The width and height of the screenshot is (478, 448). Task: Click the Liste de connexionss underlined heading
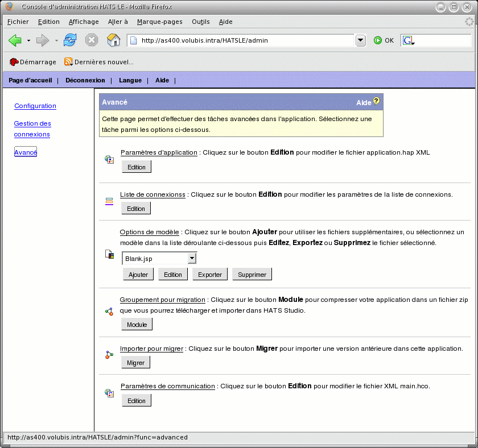pyautogui.click(x=153, y=194)
